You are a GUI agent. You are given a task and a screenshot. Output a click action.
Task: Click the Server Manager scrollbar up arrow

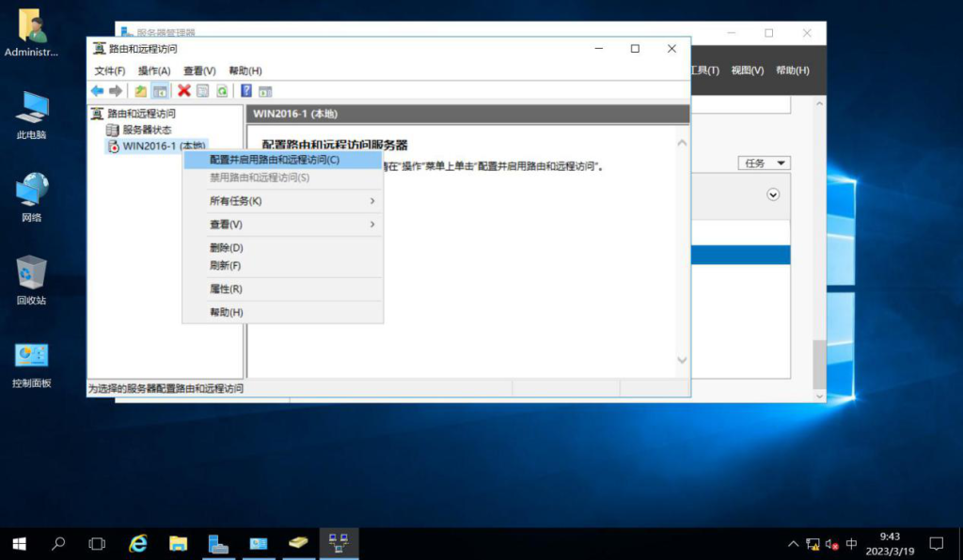coord(819,103)
